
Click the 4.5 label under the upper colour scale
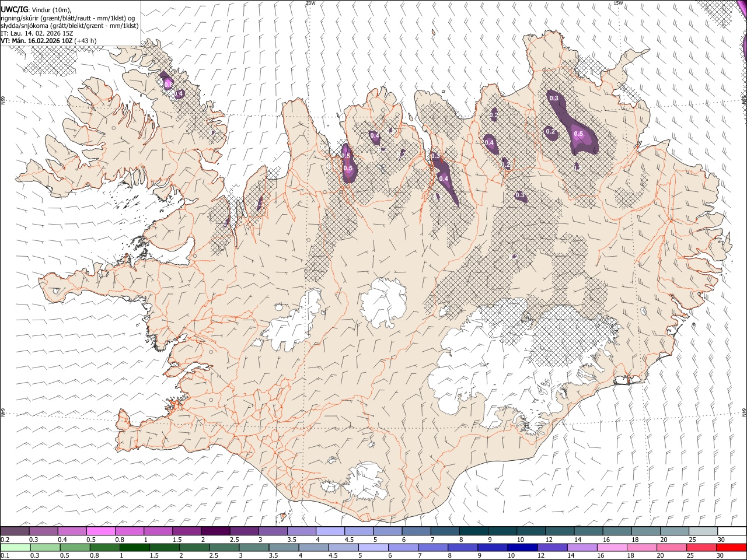coord(349,540)
